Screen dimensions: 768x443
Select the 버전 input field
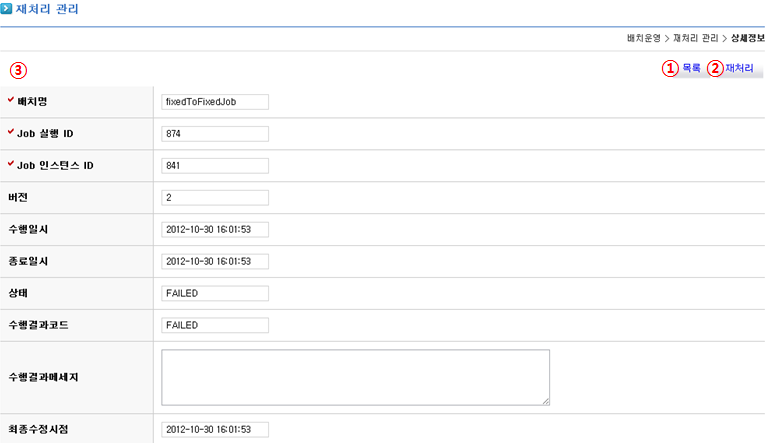[x=215, y=198]
